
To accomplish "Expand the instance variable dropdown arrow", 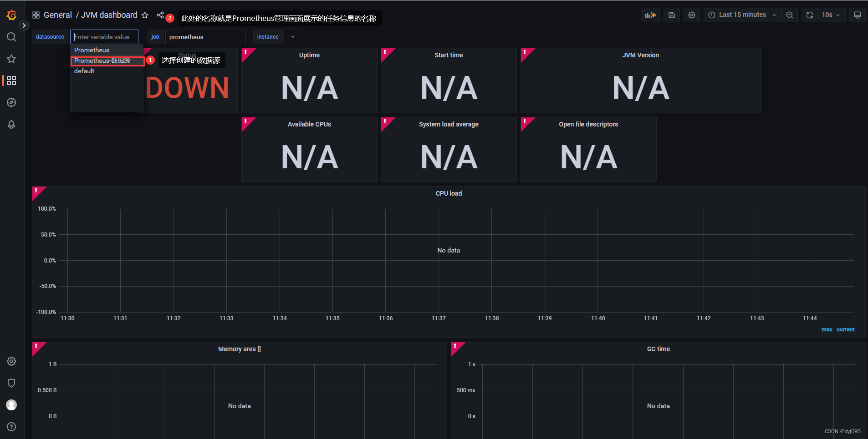I will click(x=292, y=37).
